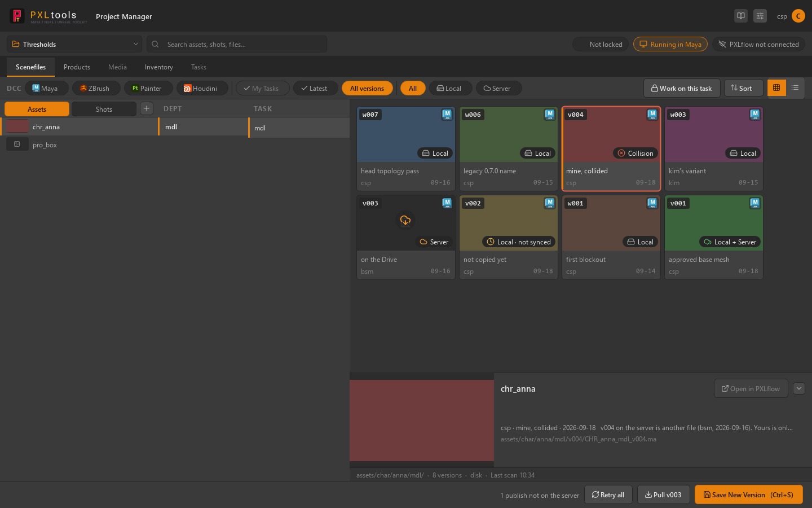Click the search assets input field
The image size is (812, 508).
click(x=237, y=44)
